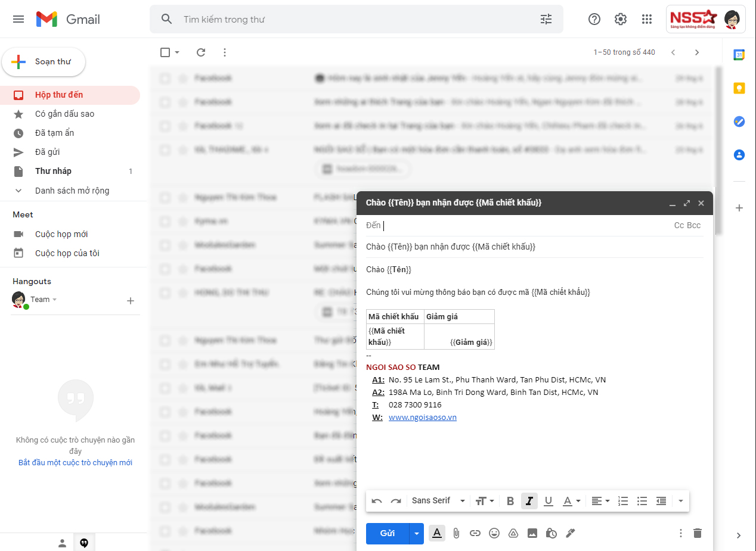756x551 pixels.
Task: Open the Sans Serif font family dropdown
Action: point(437,501)
